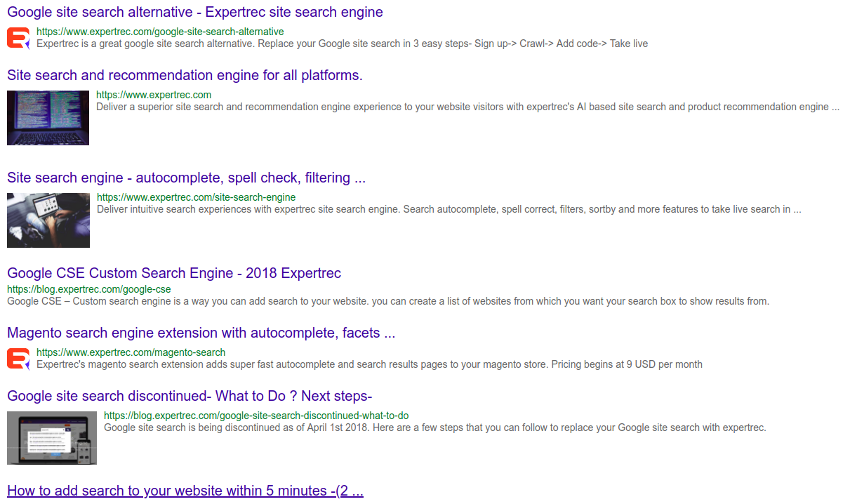Click the laptop photo beside the autocomplete result
The image size is (850, 504).
pyautogui.click(x=48, y=220)
